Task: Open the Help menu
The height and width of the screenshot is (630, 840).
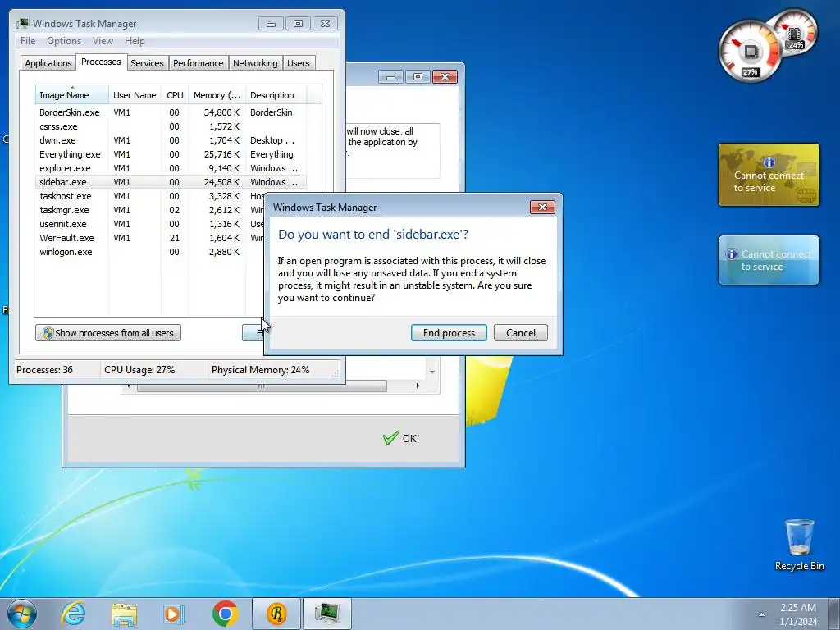Action: click(x=135, y=41)
